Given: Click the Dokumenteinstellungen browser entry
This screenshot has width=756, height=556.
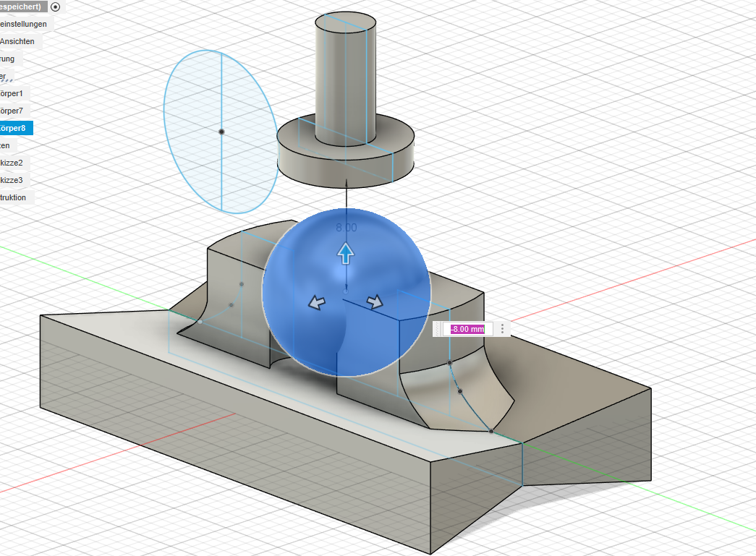Looking at the screenshot, I should (x=23, y=24).
